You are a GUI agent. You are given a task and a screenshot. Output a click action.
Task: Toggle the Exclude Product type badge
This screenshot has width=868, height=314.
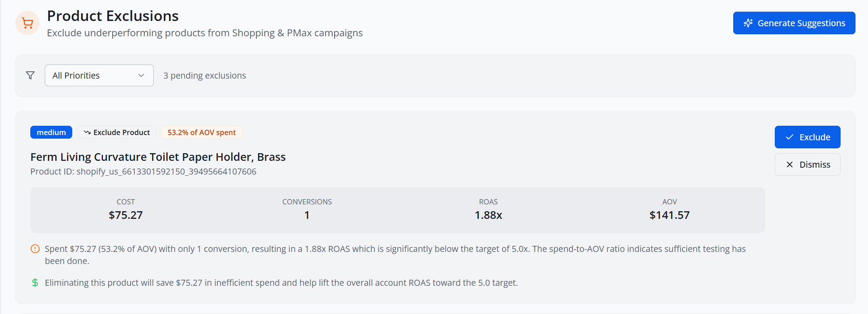click(117, 132)
